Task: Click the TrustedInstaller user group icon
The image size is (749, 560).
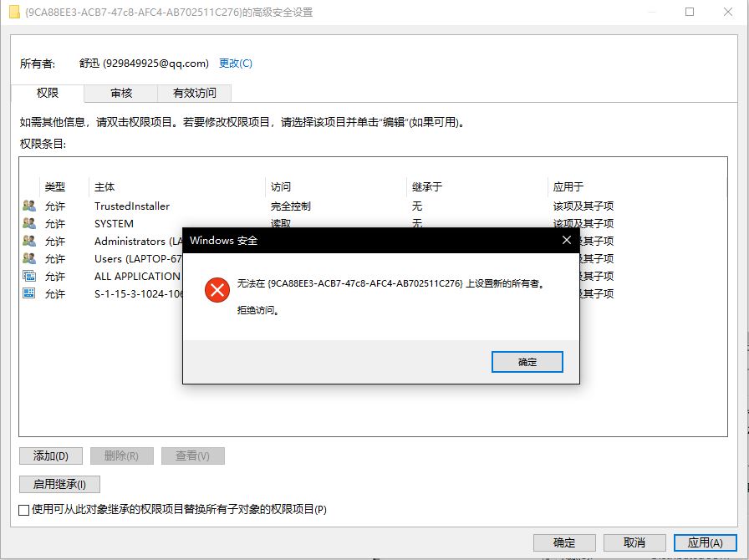Action: (29, 206)
